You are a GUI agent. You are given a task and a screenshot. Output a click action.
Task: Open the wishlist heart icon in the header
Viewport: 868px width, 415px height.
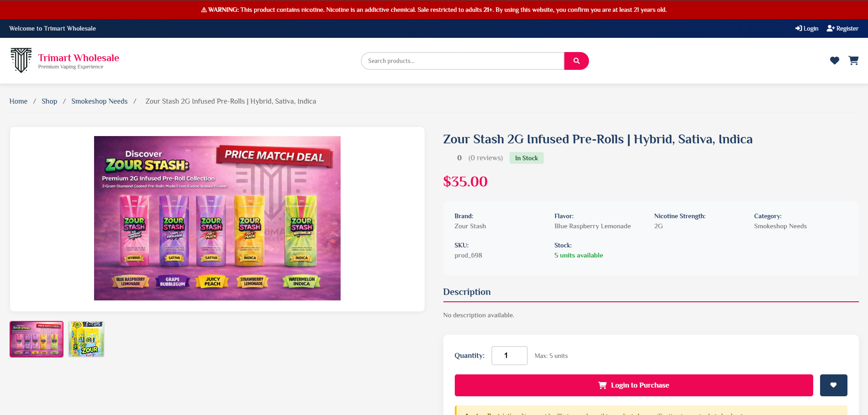coord(835,60)
